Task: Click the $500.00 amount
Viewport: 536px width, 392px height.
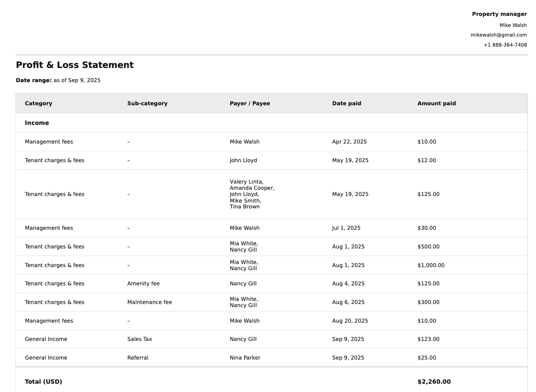Action: click(429, 247)
